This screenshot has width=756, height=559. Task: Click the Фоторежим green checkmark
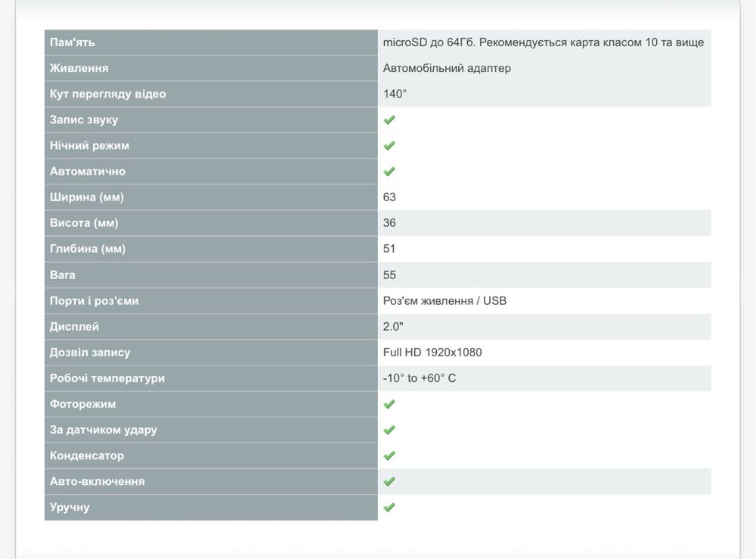pos(389,404)
